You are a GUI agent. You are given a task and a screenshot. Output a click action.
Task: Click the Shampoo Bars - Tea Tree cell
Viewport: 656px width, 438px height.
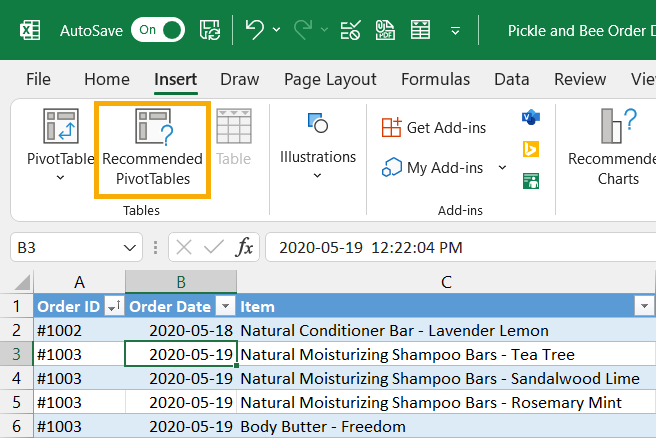pyautogui.click(x=446, y=354)
